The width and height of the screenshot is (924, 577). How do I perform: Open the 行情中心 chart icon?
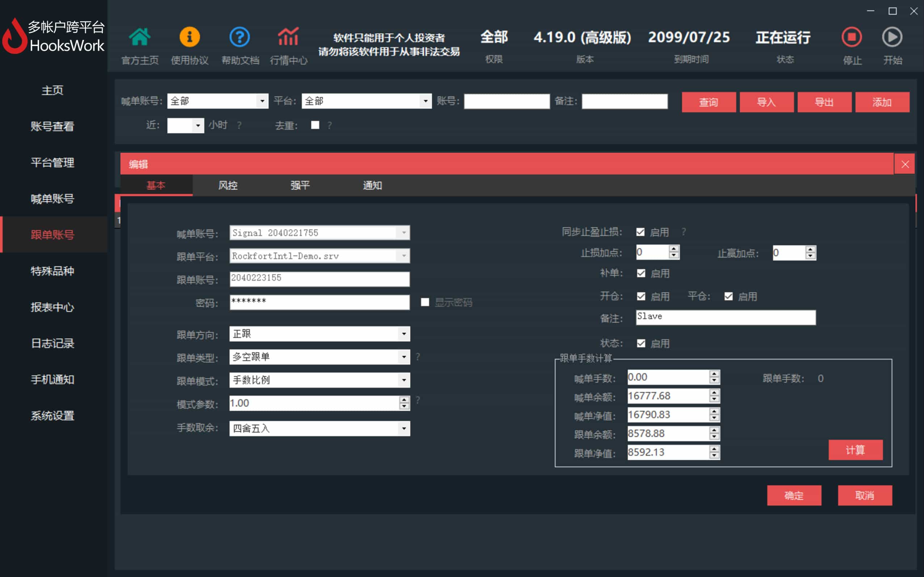point(288,37)
